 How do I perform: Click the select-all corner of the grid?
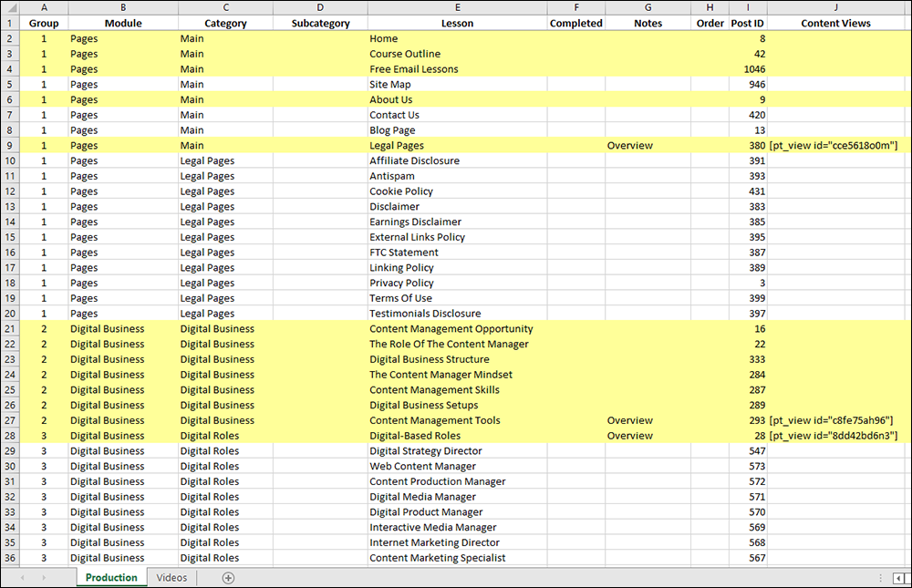[10, 7]
